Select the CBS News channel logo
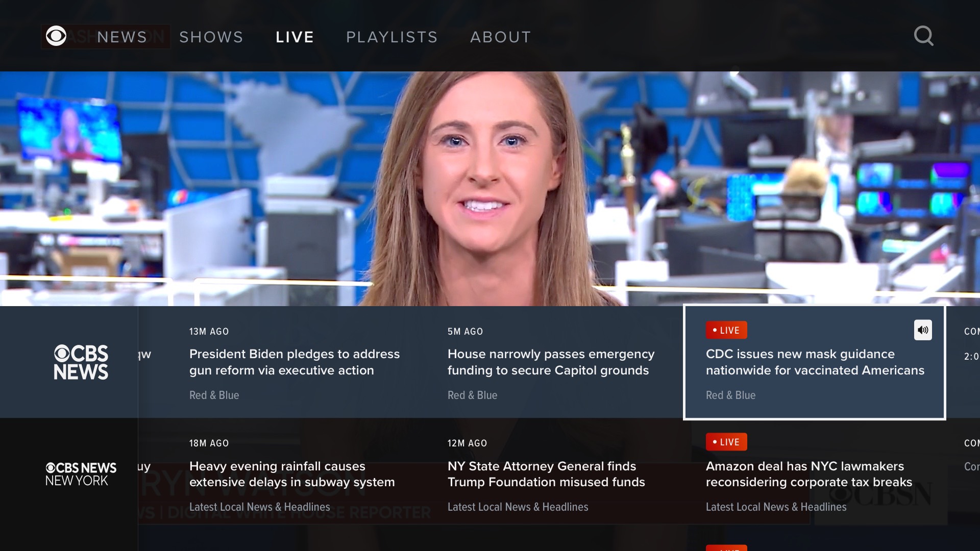980x551 pixels. [x=81, y=362]
